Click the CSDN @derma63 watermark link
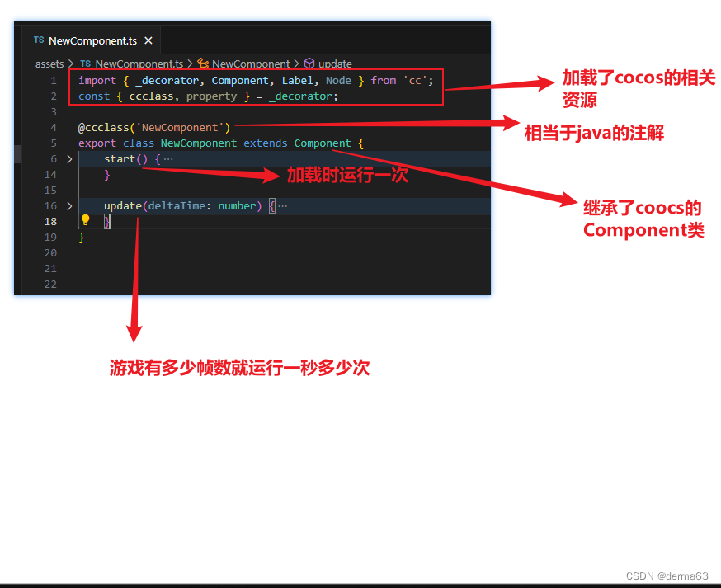The width and height of the screenshot is (721, 588). pos(669,576)
